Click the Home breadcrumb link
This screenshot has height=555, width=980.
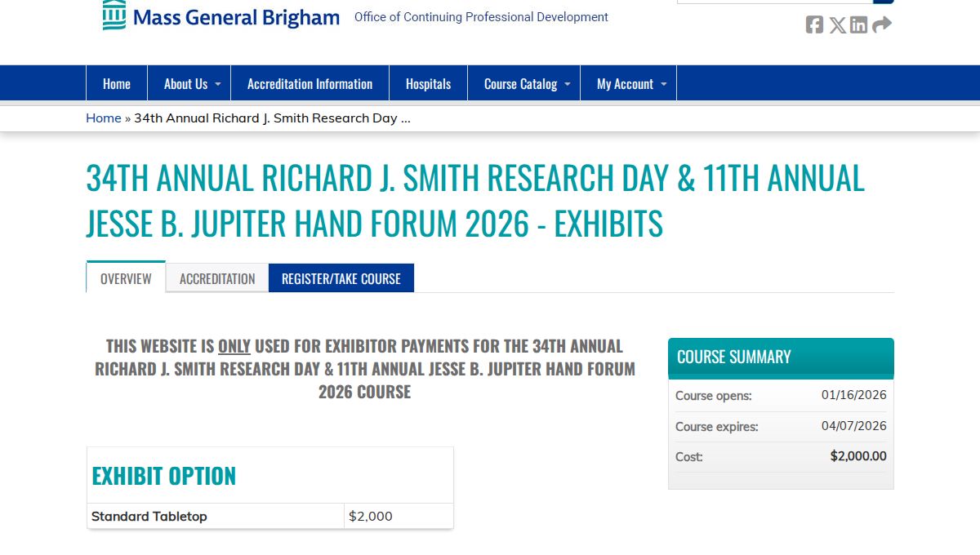104,118
